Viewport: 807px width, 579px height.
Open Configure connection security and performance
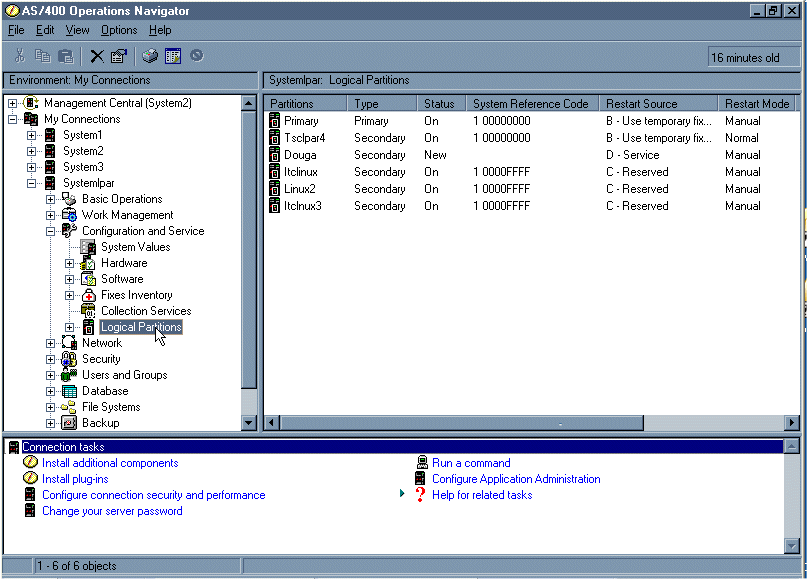153,495
